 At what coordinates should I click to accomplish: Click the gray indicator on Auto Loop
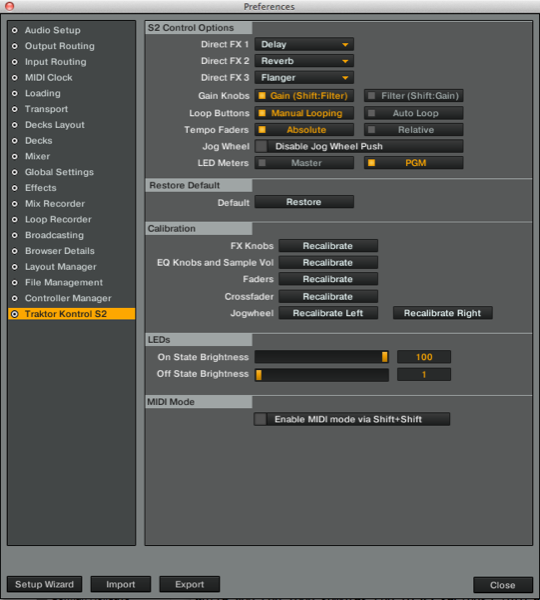(x=371, y=113)
